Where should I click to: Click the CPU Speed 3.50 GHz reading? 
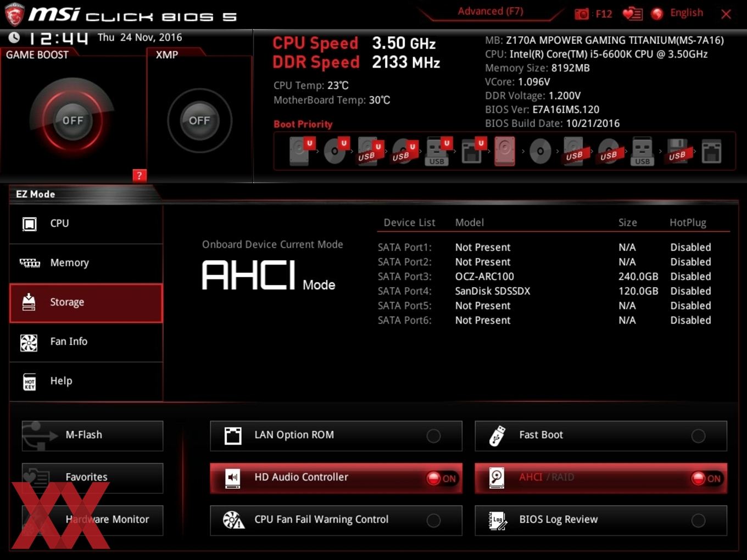(354, 43)
